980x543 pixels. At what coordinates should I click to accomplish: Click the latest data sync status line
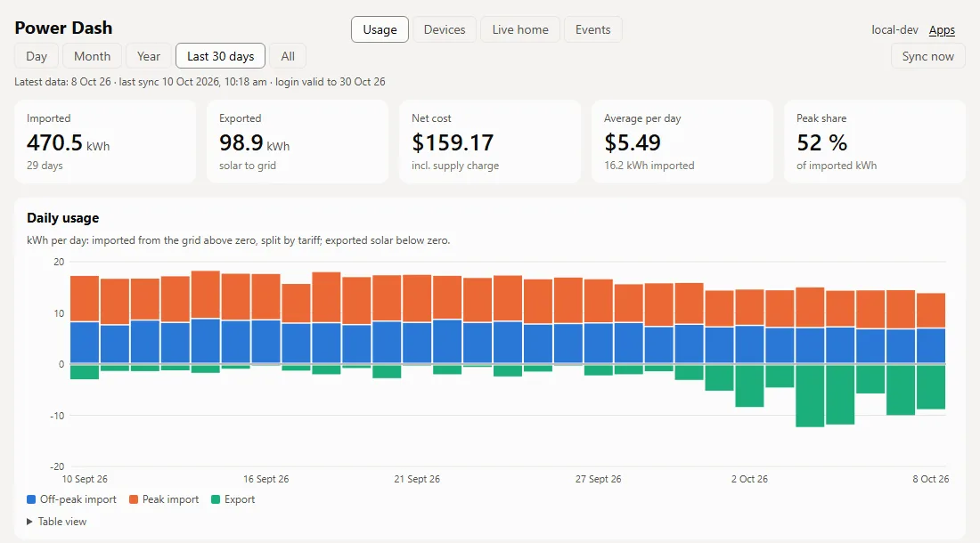coord(200,82)
